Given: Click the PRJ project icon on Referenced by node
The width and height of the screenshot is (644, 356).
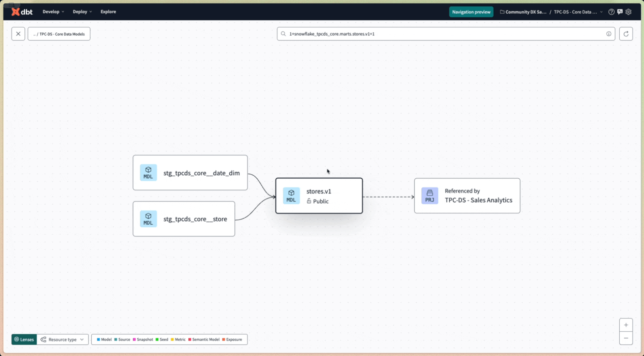Looking at the screenshot, I should pyautogui.click(x=429, y=196).
